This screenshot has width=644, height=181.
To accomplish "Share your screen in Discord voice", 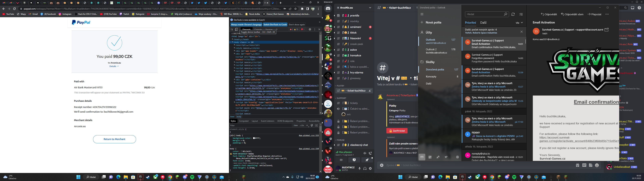I will (x=354, y=160).
